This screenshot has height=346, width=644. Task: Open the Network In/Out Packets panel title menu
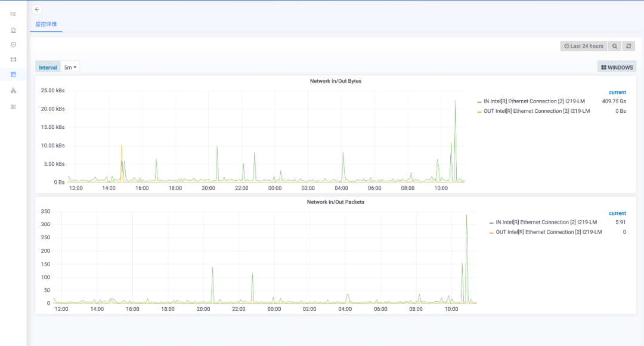(x=335, y=202)
